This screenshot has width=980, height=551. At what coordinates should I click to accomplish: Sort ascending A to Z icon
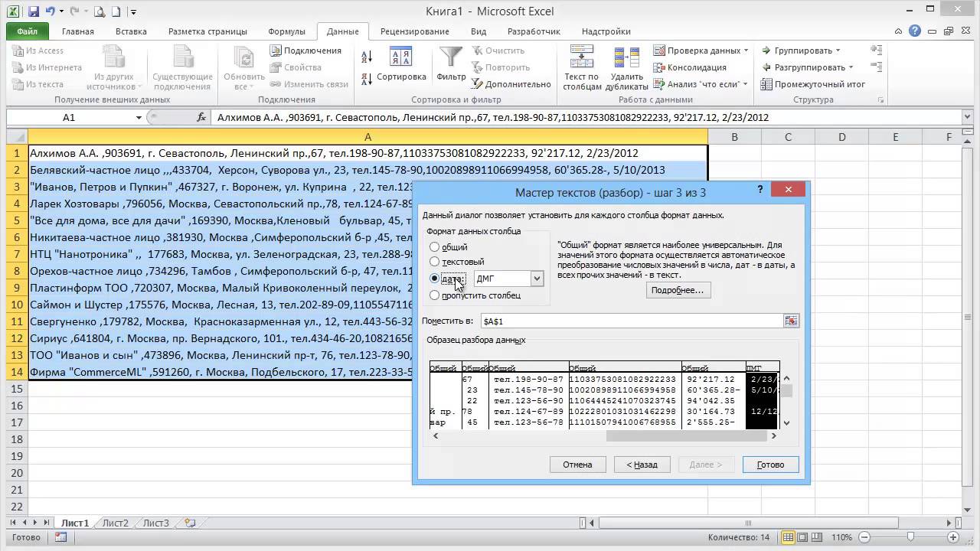click(366, 57)
